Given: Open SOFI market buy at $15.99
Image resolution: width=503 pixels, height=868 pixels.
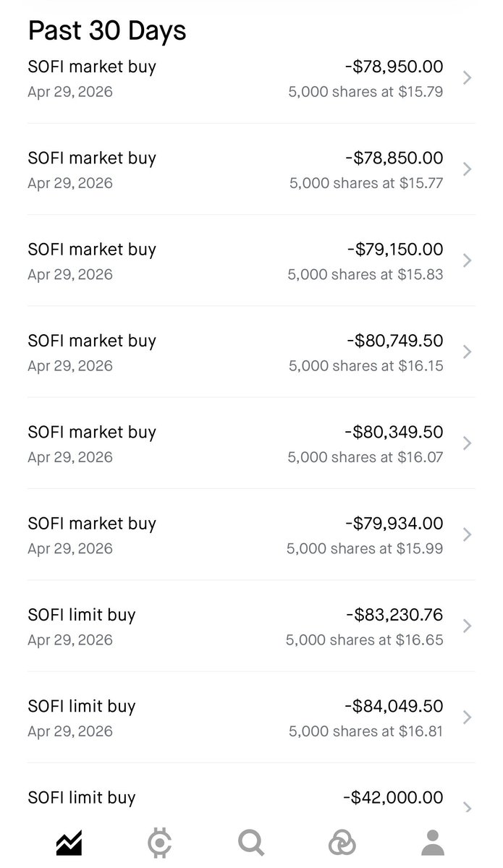Looking at the screenshot, I should 251,535.
